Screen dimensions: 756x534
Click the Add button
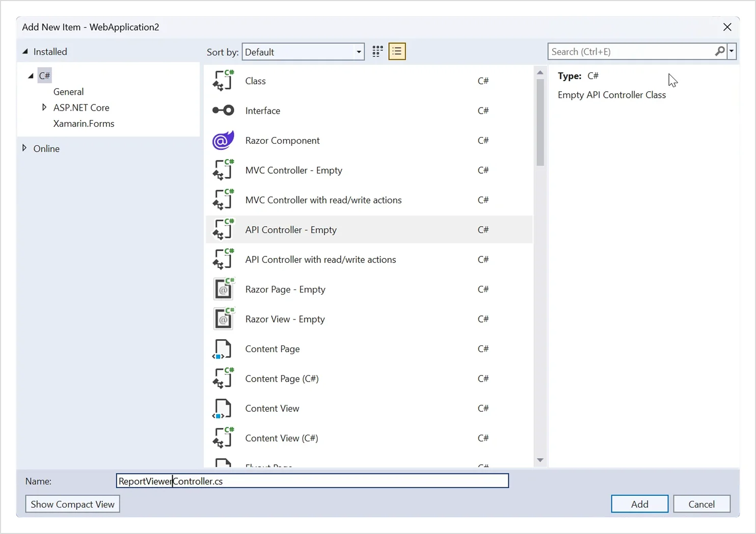(639, 504)
